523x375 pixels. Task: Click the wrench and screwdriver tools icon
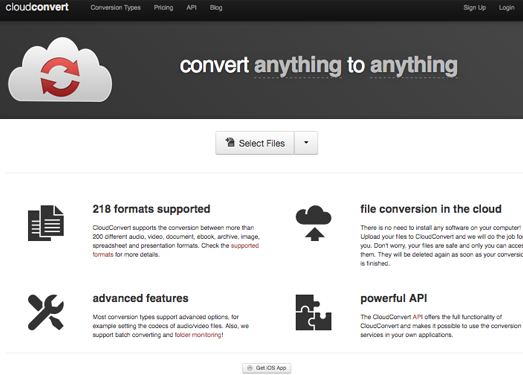(46, 312)
